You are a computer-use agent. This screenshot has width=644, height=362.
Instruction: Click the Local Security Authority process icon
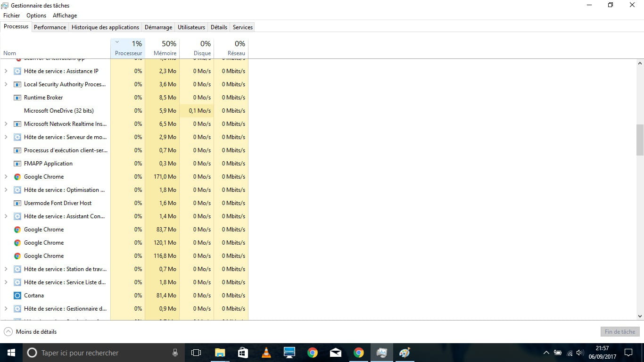(x=17, y=84)
